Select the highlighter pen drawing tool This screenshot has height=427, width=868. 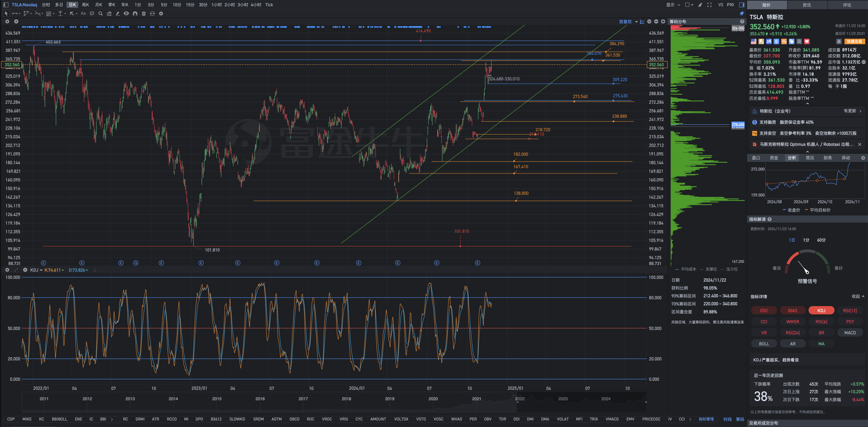118,13
